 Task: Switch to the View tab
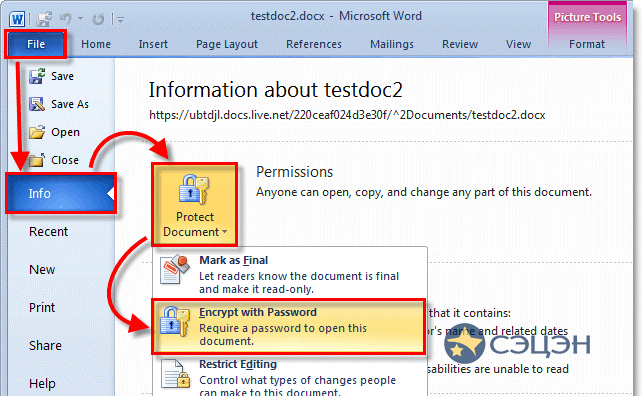(518, 44)
